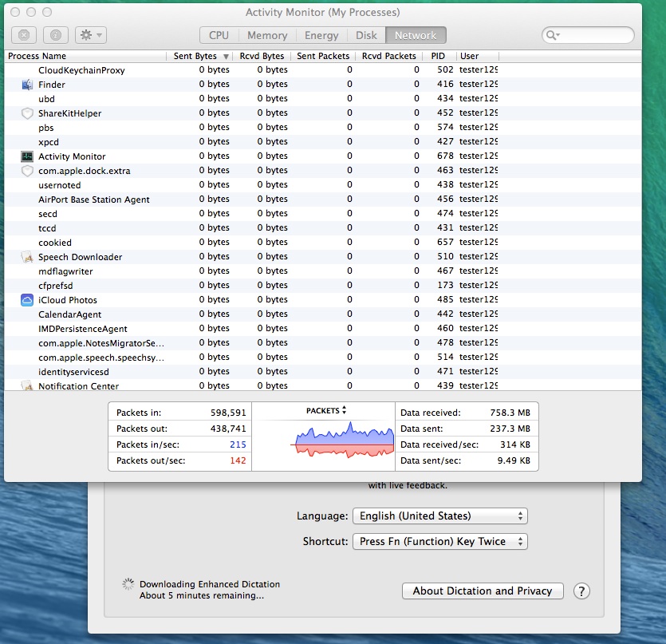Viewport: 666px width, 644px height.
Task: Click About Dictation and Privacy button
Action: point(483,591)
